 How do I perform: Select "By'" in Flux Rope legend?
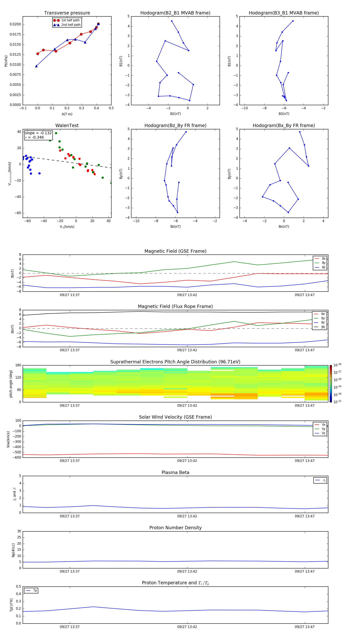[x=320, y=318]
